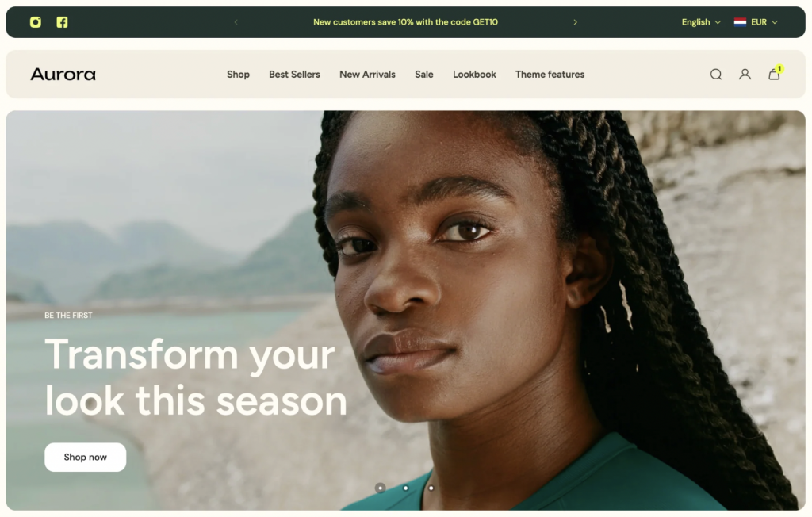Image resolution: width=812 pixels, height=517 pixels.
Task: Click the search magnifier icon
Action: [x=716, y=75]
